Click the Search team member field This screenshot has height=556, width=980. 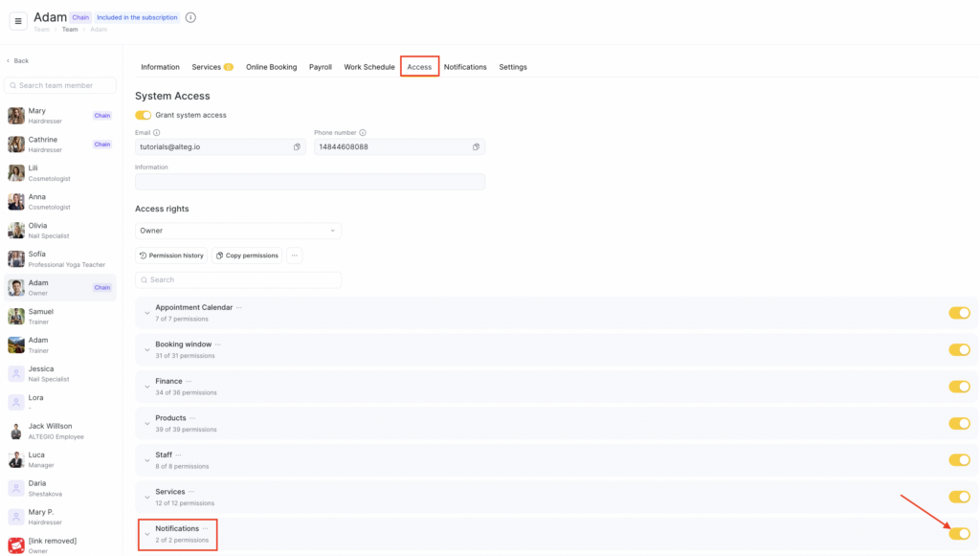click(61, 85)
